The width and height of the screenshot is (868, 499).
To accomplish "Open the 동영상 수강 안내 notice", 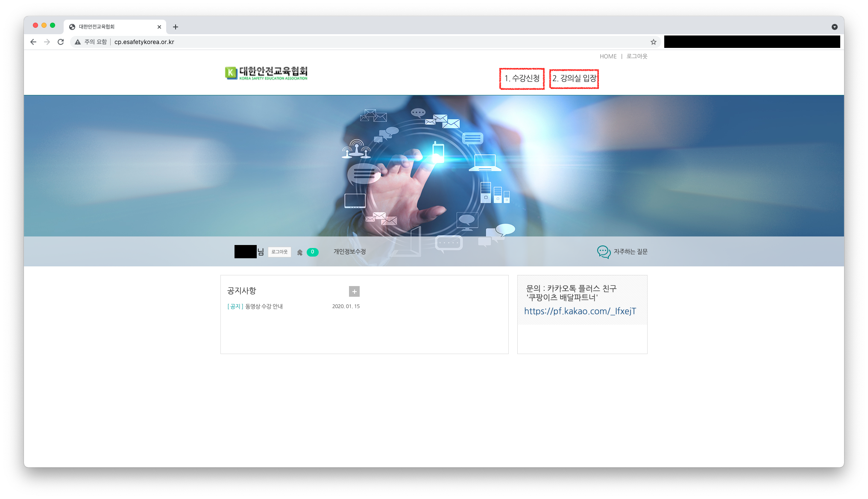I will pyautogui.click(x=264, y=307).
